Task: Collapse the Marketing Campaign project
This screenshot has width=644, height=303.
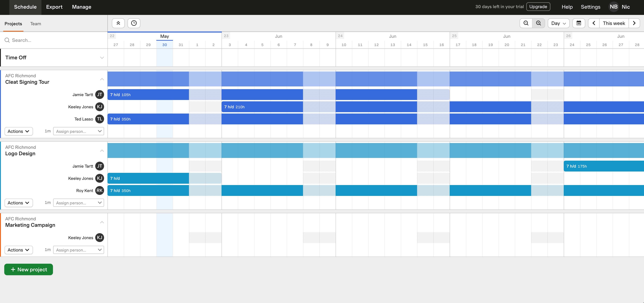Action: (x=102, y=222)
